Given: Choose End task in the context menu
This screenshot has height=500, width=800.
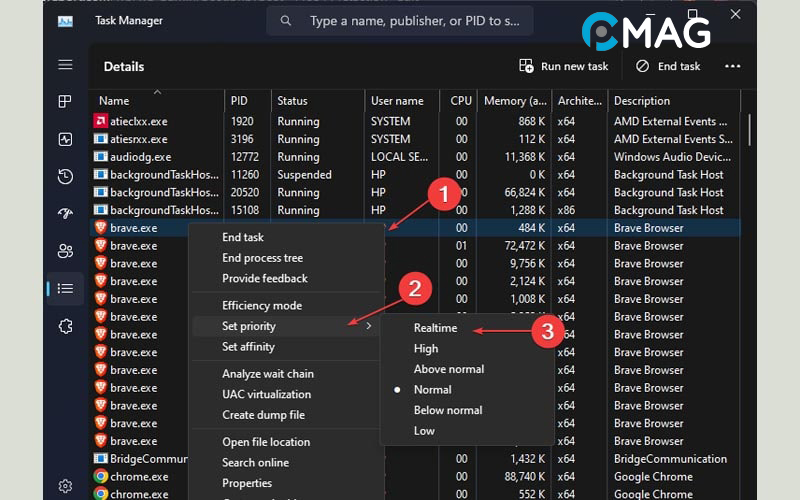Looking at the screenshot, I should pyautogui.click(x=243, y=237).
